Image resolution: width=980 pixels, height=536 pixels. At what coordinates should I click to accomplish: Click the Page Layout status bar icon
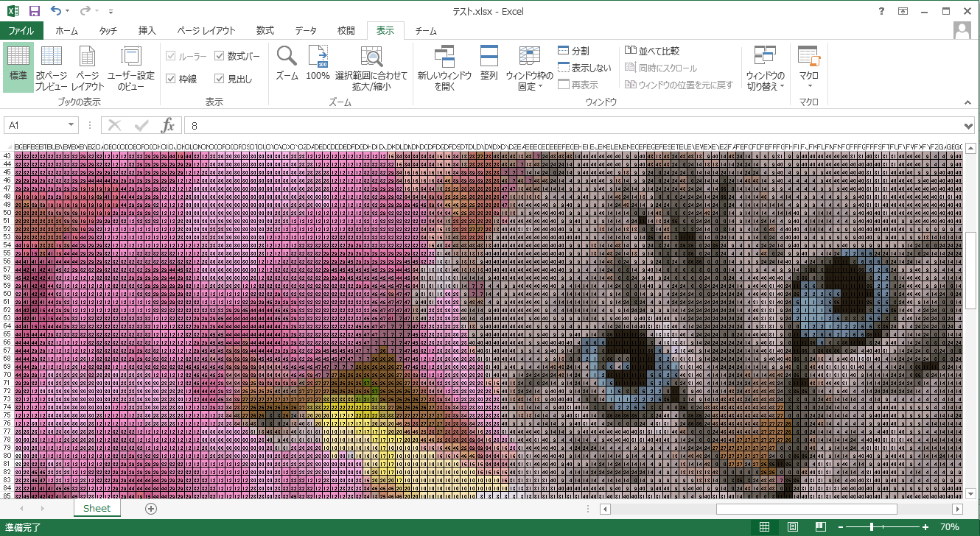[792, 527]
